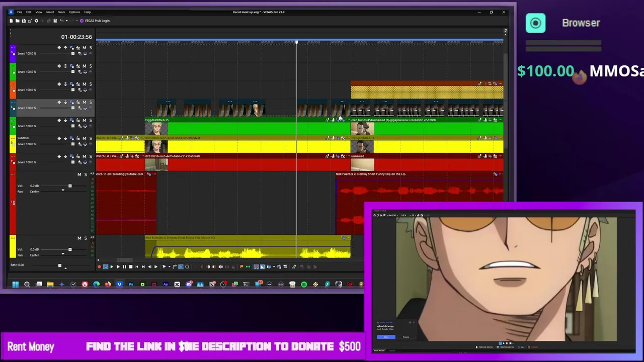Toggle Automatic Crossfades button
Screen dimensions: 644x362
click(263, 267)
